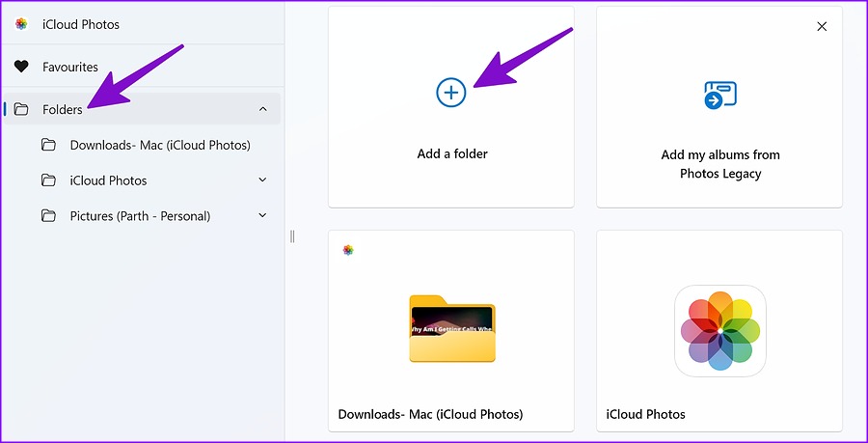Open Downloads- Mac (iCloud Photos) in the tree
868x443 pixels.
pyautogui.click(x=160, y=145)
